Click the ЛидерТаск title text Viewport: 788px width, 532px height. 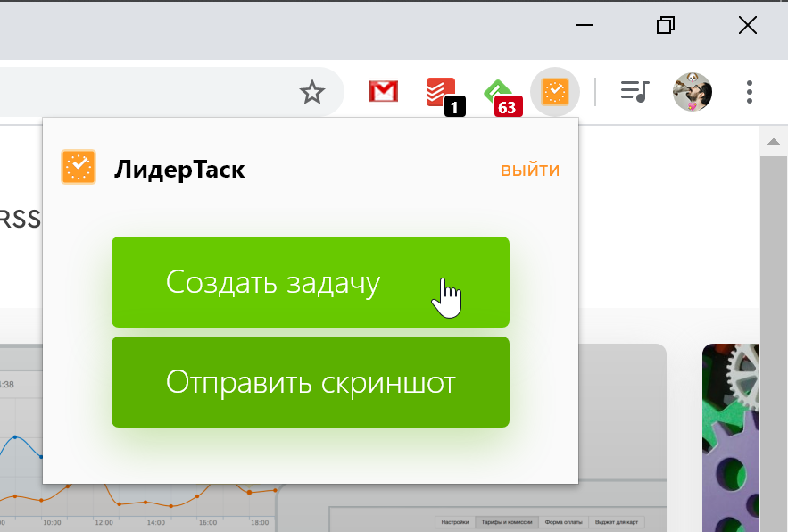coord(179,170)
